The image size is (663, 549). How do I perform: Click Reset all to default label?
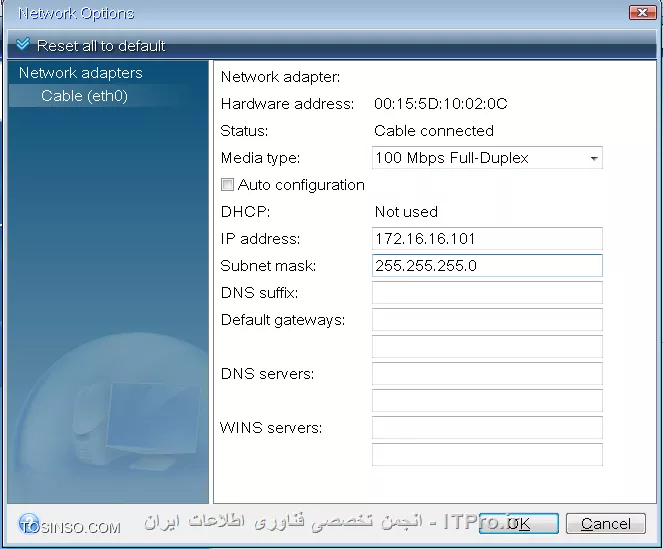coord(101,46)
